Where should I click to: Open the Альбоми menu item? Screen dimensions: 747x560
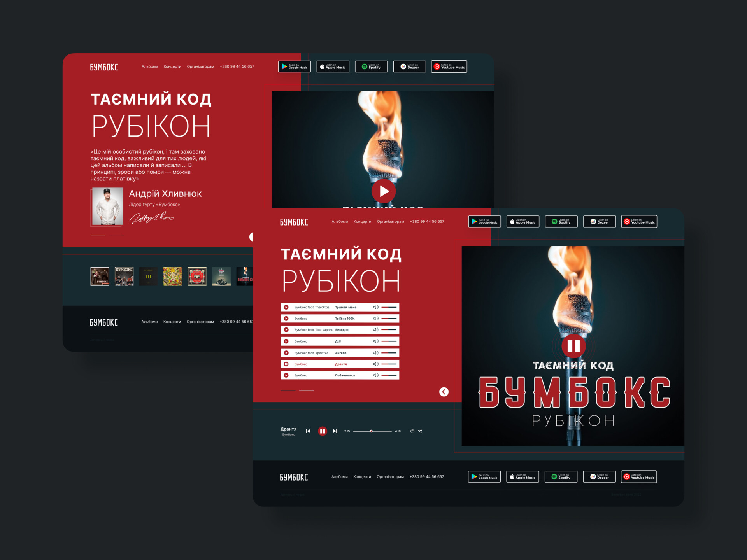pyautogui.click(x=340, y=221)
